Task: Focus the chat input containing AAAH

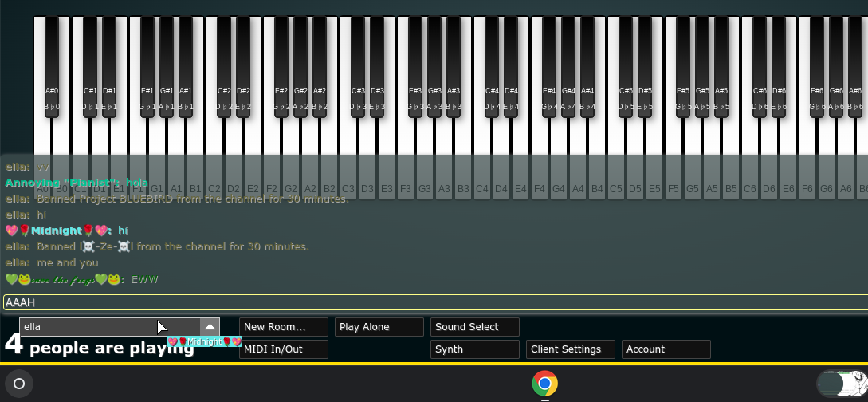Action: [x=436, y=302]
